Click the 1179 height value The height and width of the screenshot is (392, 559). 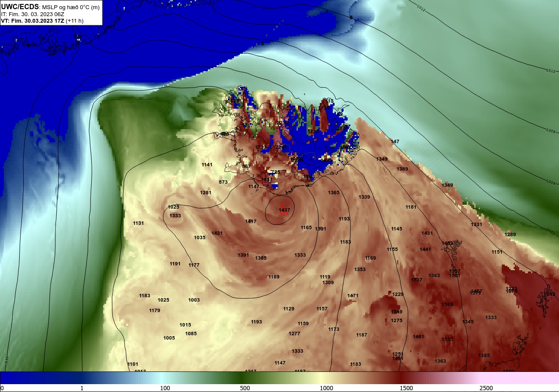(x=155, y=310)
